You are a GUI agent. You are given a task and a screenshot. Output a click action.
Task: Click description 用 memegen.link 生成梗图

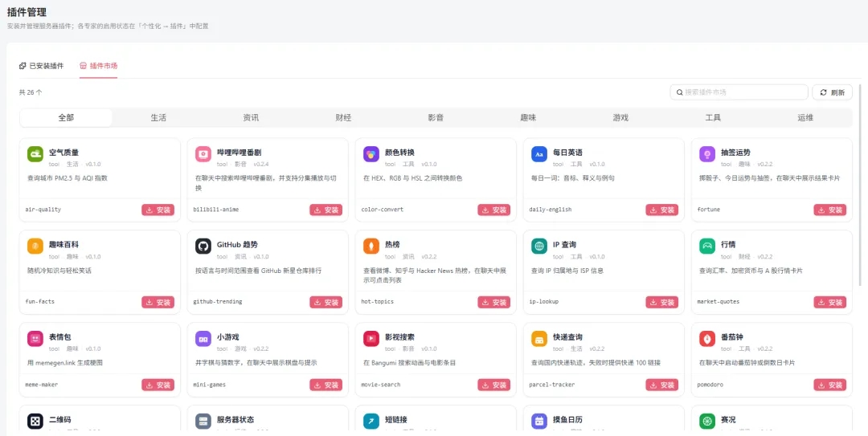coord(65,363)
